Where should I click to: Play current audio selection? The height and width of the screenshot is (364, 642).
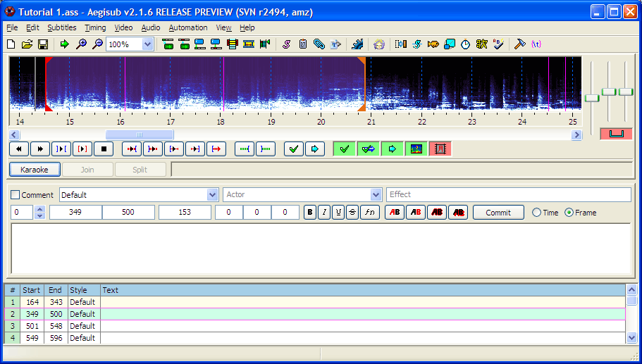[x=61, y=149]
